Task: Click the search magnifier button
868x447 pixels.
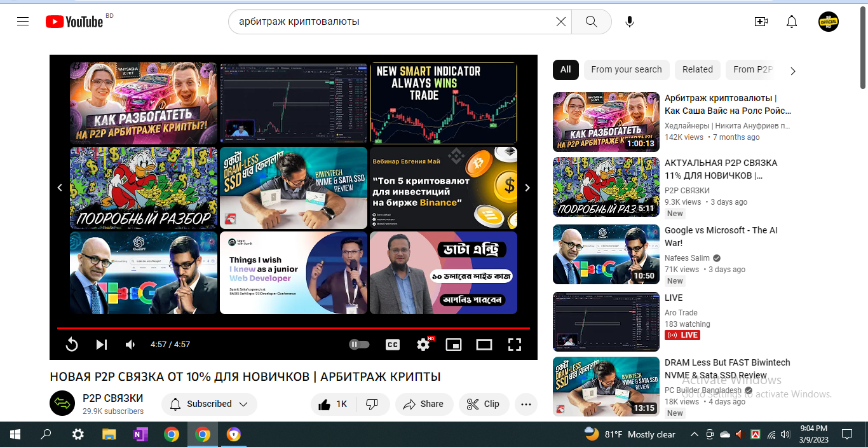Action: (x=591, y=22)
